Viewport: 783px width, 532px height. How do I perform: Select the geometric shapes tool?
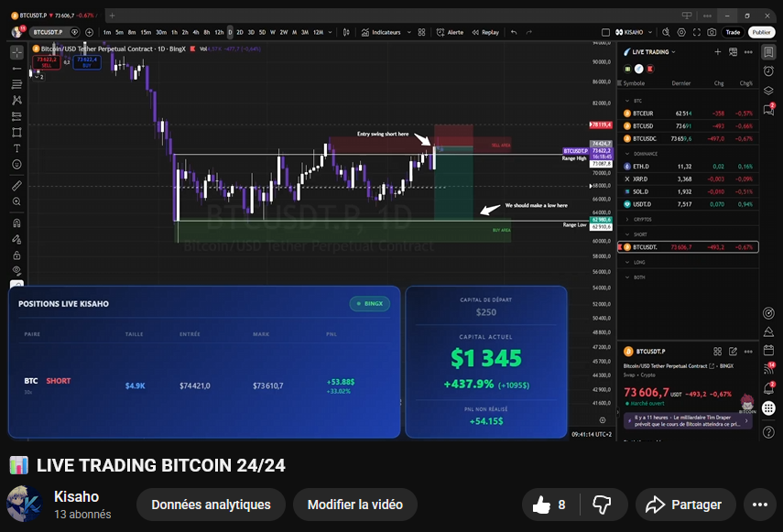tap(17, 132)
